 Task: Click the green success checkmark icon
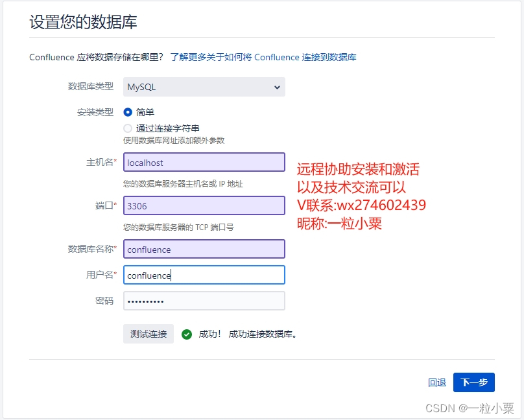click(x=187, y=334)
